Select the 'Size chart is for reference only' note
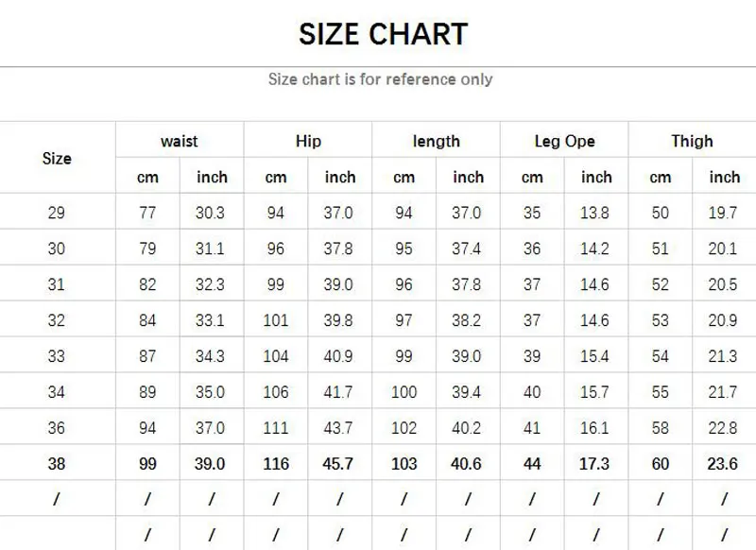 (380, 79)
